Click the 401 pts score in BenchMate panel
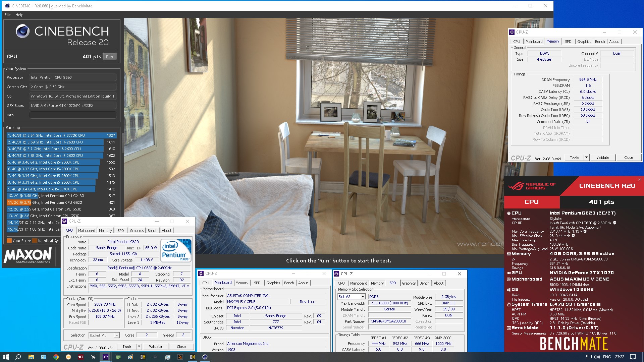Image resolution: width=644 pixels, height=362 pixels. [x=601, y=202]
